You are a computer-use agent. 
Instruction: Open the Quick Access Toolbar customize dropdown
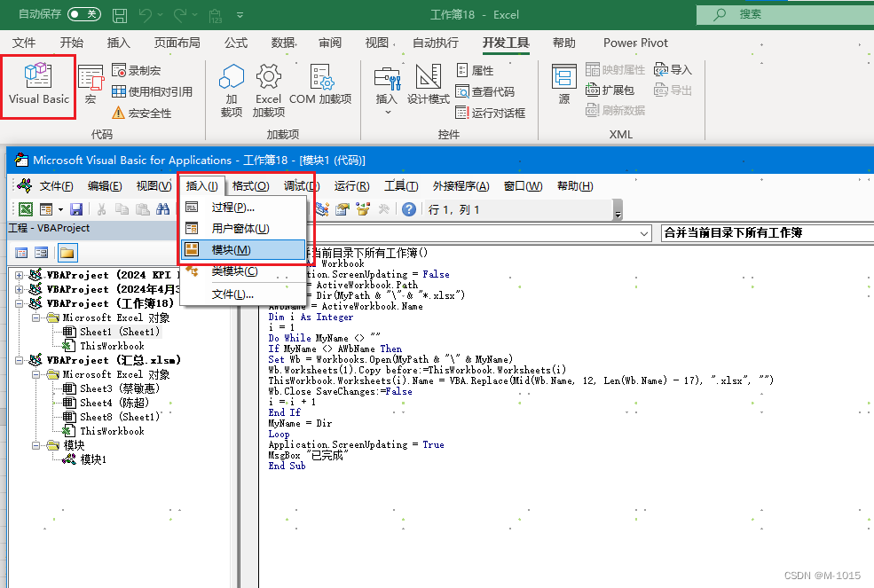click(x=240, y=15)
